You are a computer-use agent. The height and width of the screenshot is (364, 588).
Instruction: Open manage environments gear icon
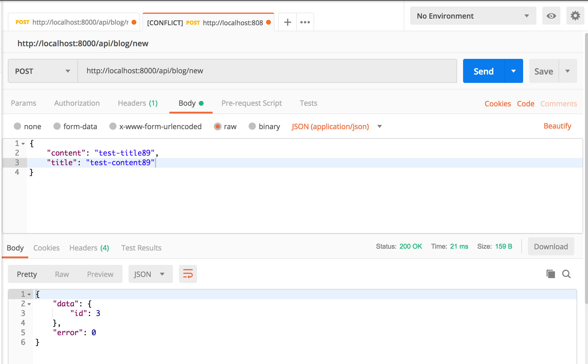(x=575, y=16)
